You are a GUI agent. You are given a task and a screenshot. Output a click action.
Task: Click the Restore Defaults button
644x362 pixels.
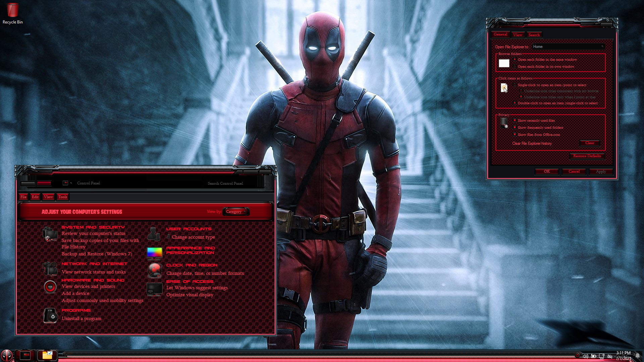tap(587, 156)
